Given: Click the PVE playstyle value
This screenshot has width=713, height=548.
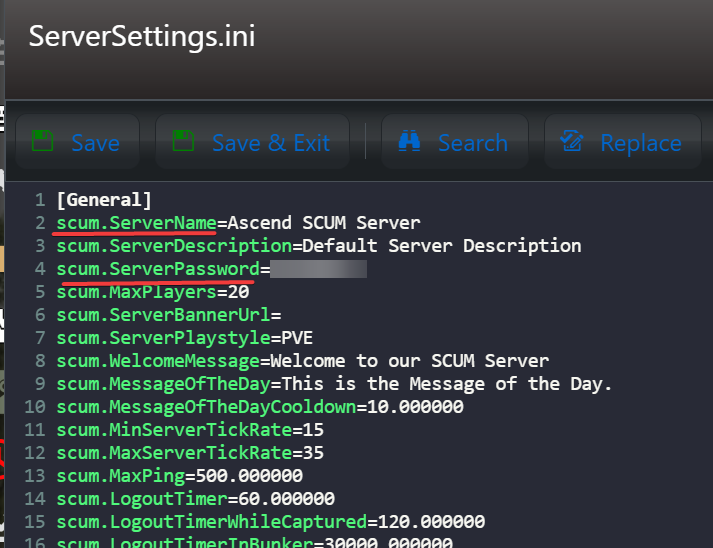Looking at the screenshot, I should [x=297, y=338].
